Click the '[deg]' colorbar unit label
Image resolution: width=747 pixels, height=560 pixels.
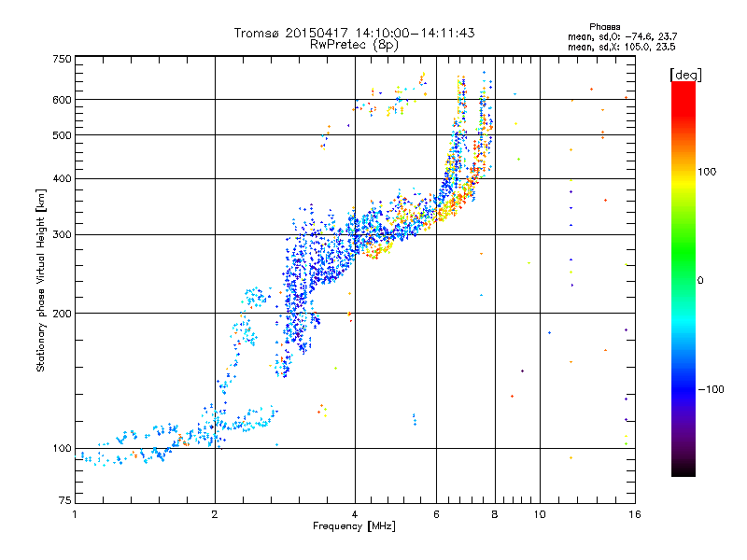pos(685,75)
